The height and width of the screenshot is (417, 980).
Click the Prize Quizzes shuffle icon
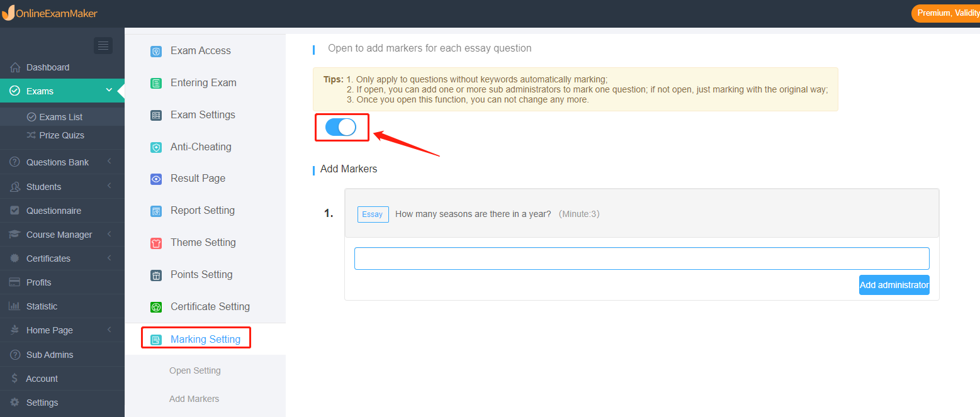pyautogui.click(x=31, y=135)
